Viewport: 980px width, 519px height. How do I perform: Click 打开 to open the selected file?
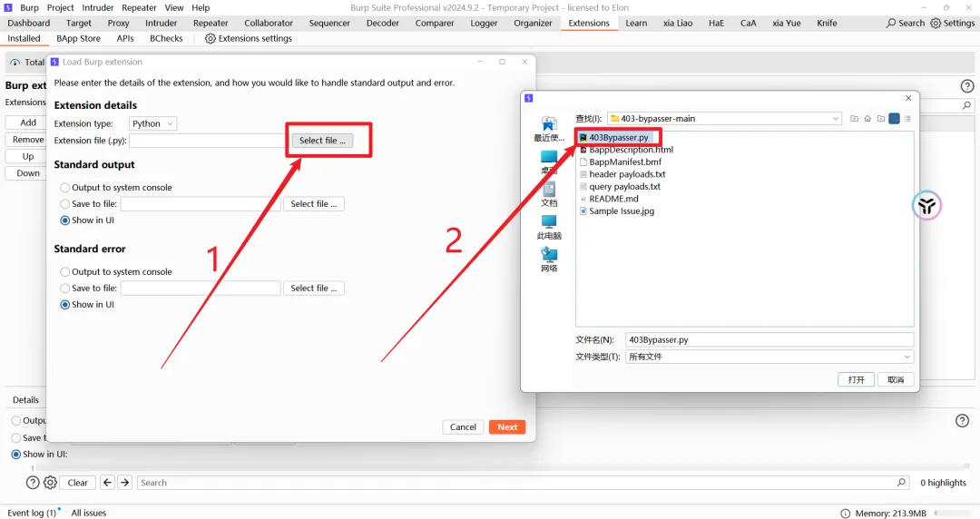coord(857,379)
